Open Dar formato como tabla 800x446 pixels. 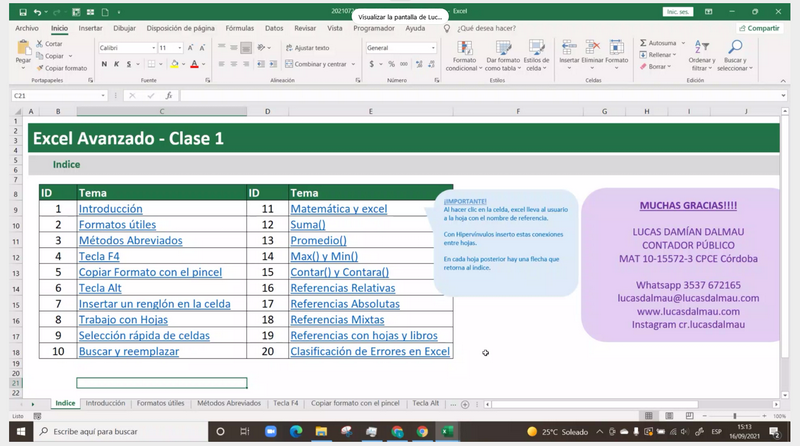click(x=503, y=56)
